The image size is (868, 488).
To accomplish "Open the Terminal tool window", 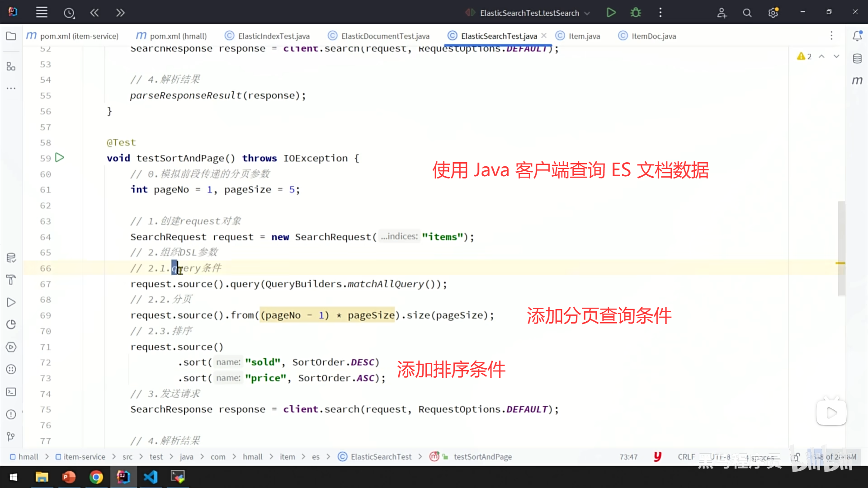I will 11,392.
